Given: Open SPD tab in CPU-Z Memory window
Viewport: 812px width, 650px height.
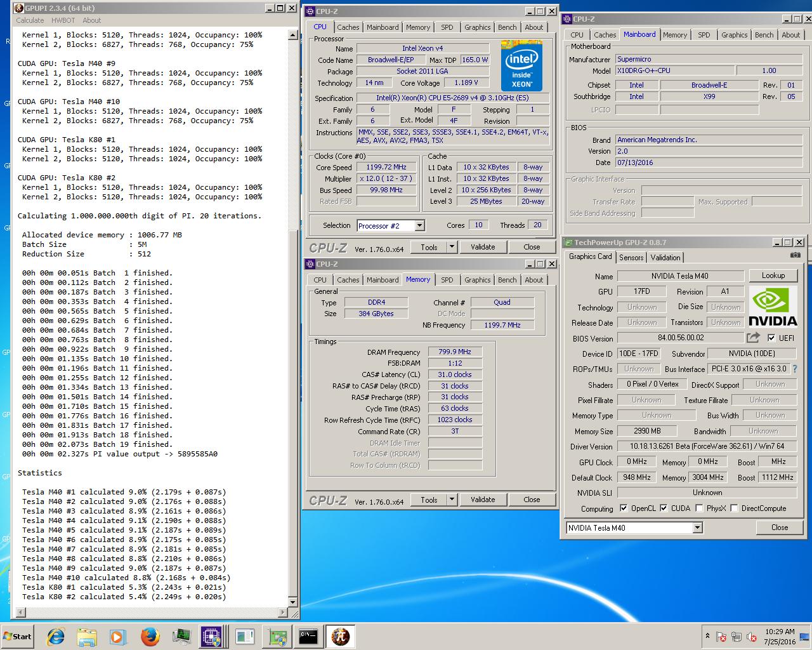Looking at the screenshot, I should point(447,280).
